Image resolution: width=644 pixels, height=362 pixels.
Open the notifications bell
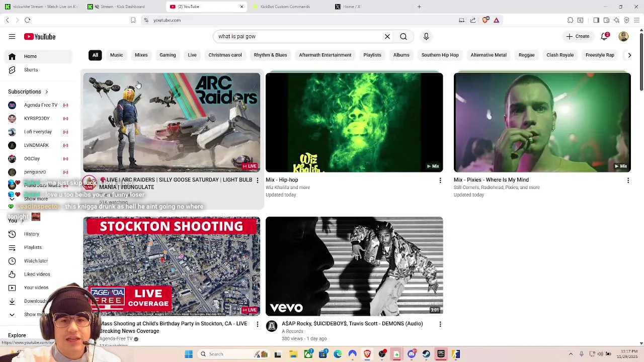coord(605,37)
